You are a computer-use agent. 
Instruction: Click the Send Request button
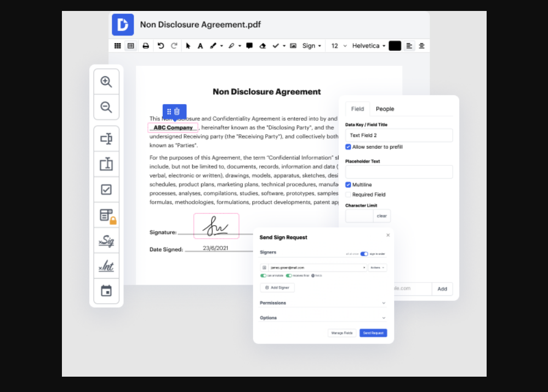pyautogui.click(x=373, y=333)
